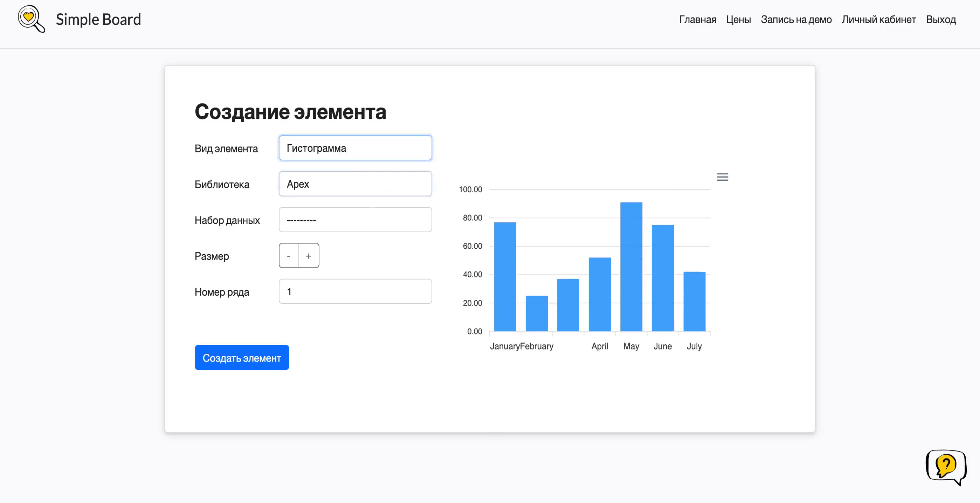Click the Simple Board magnifier logo icon
This screenshot has width=980, height=503.
click(x=32, y=19)
